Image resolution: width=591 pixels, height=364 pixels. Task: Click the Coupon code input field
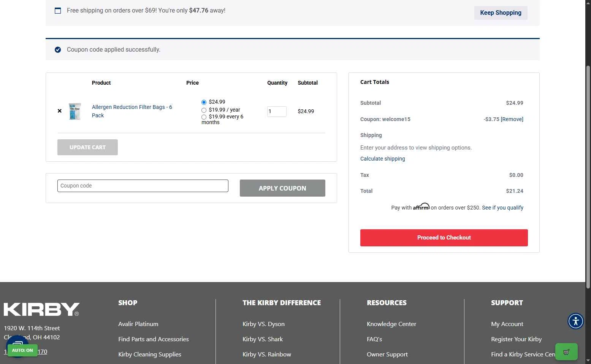coord(143,186)
